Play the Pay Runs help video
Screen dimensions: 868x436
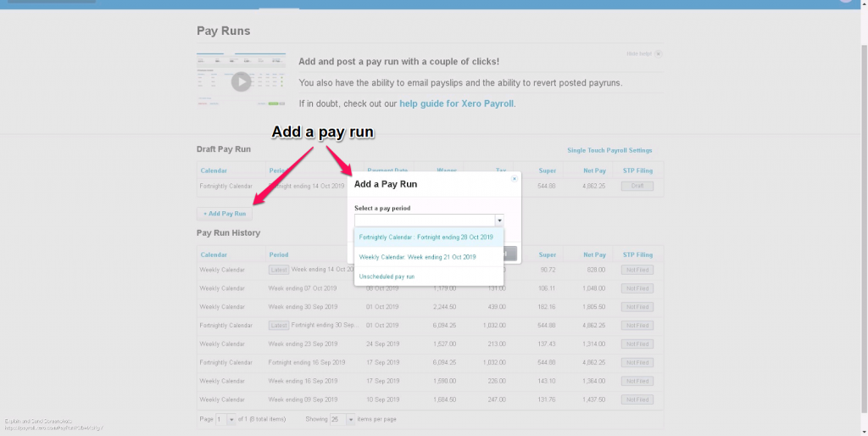click(241, 82)
